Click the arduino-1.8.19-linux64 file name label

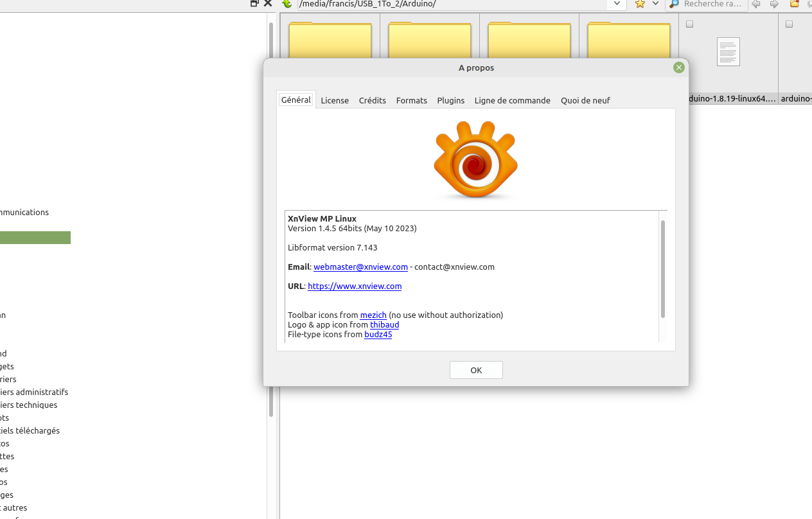click(x=732, y=99)
